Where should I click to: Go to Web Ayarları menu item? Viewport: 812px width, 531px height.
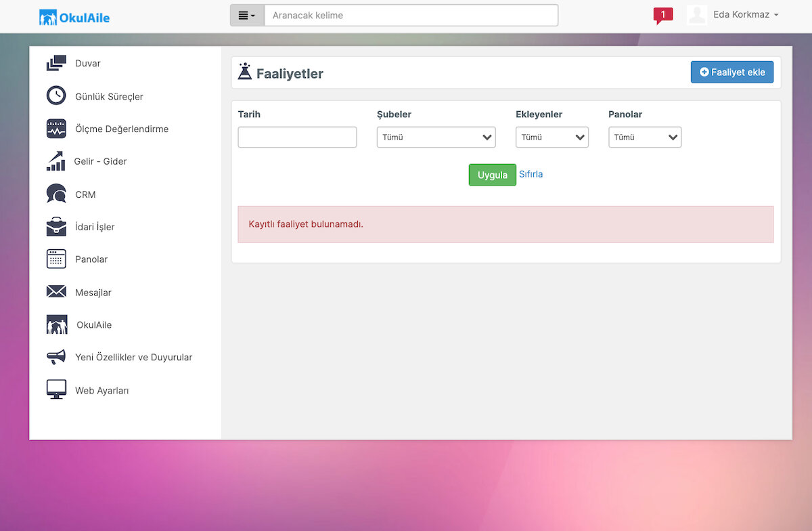coord(101,391)
